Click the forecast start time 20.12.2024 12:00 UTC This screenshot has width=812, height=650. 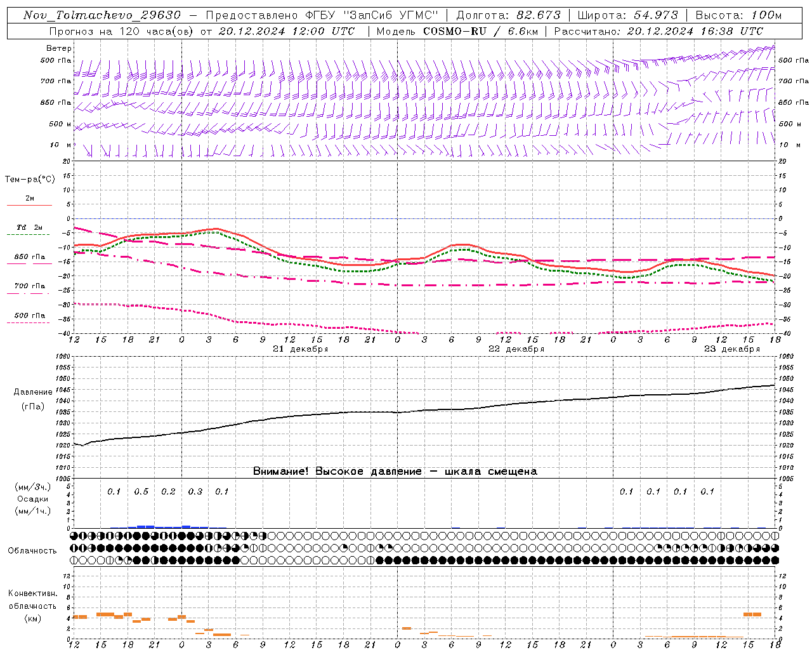click(287, 31)
